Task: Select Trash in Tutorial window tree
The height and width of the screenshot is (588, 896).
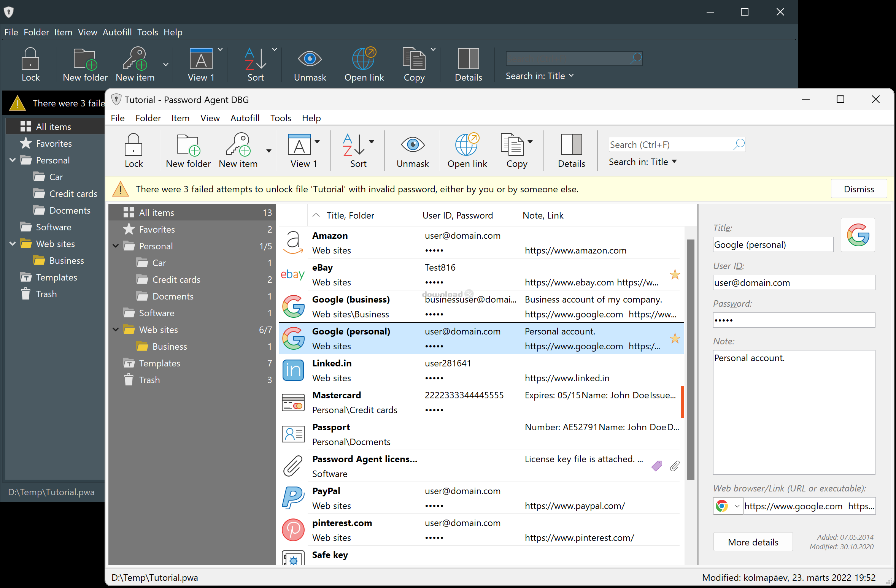Action: tap(192, 380)
